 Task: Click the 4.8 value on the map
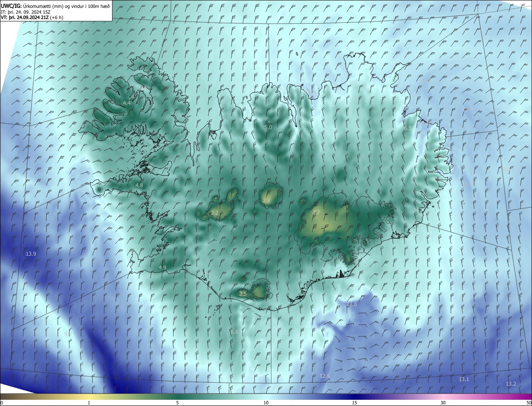click(139, 185)
